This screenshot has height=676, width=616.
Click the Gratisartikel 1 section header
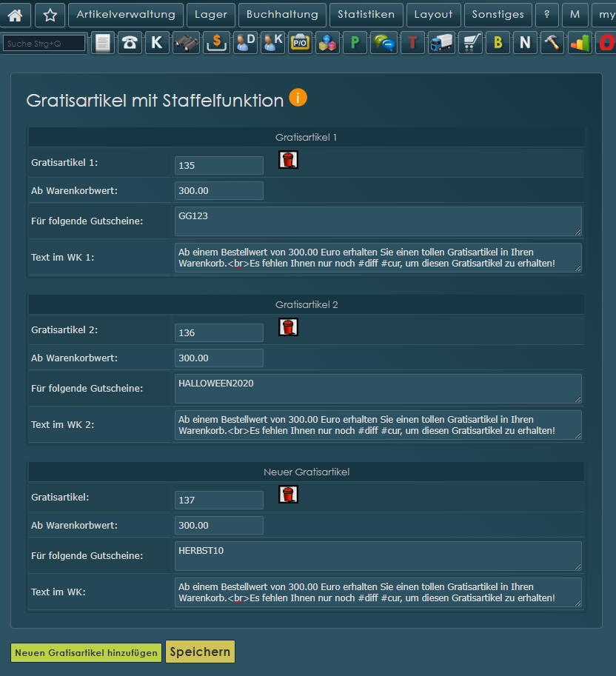coord(306,137)
